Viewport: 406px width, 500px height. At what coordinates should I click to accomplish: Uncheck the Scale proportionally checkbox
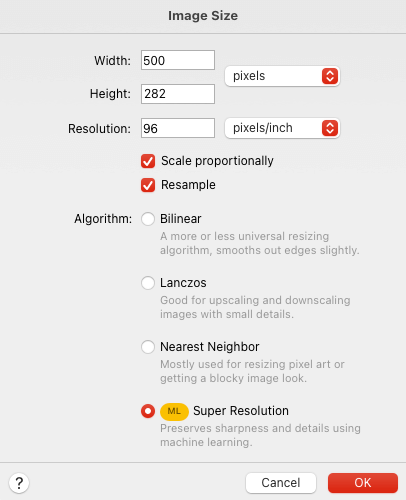148,161
